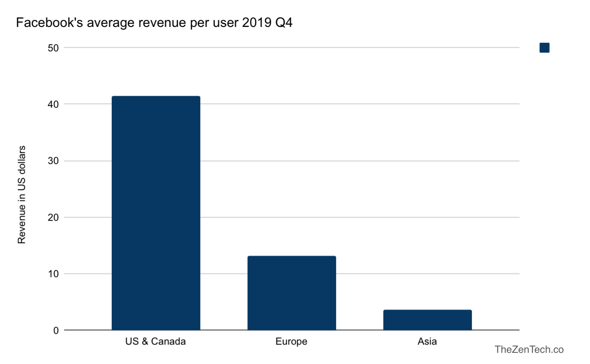This screenshot has height=364, width=590.
Task: Click the 'Revenue in US dollars' axis title
Action: tap(22, 194)
